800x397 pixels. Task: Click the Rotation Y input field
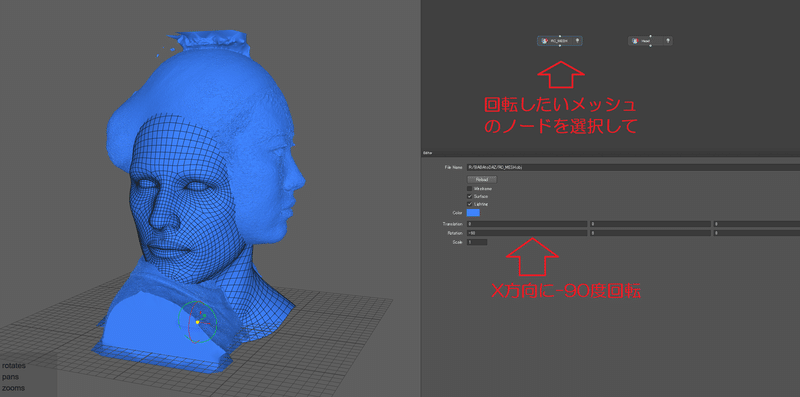[651, 233]
